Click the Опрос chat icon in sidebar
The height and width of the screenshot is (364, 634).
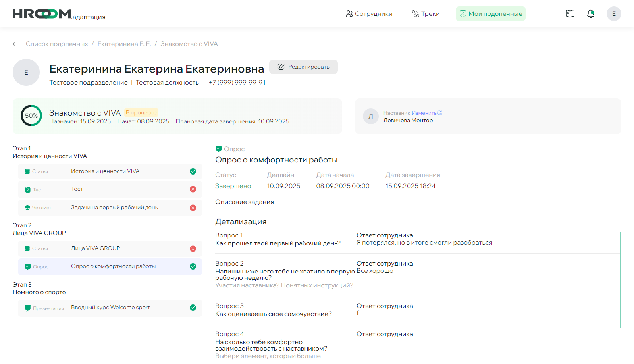click(28, 267)
